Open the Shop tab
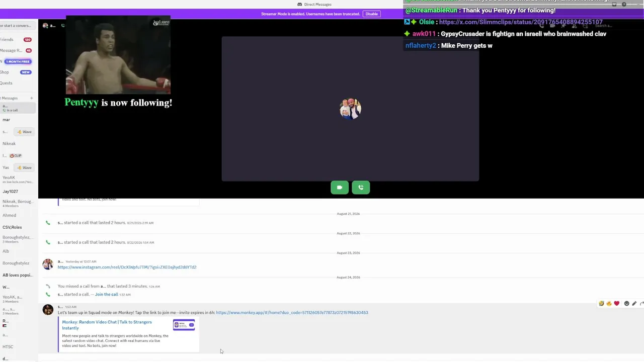644x362 pixels. point(18,72)
